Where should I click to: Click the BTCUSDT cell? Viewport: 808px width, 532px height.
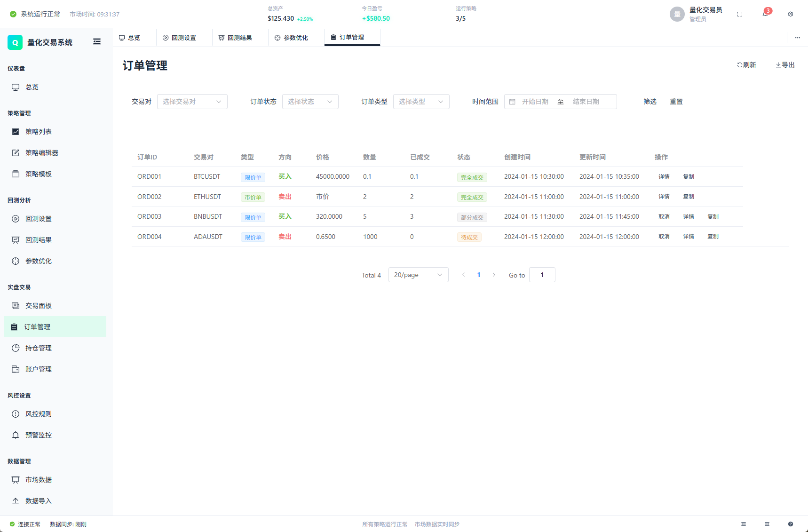(x=207, y=177)
